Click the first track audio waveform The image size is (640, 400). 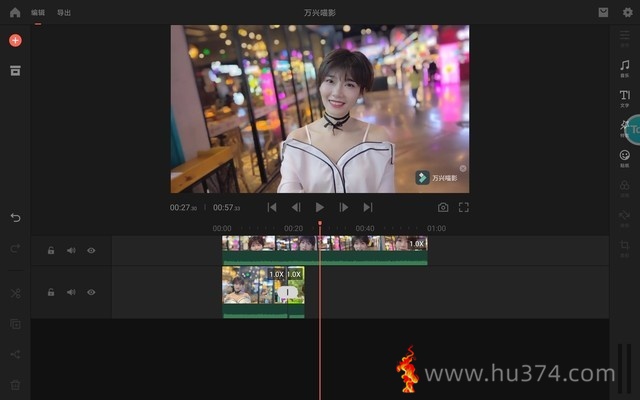325,258
